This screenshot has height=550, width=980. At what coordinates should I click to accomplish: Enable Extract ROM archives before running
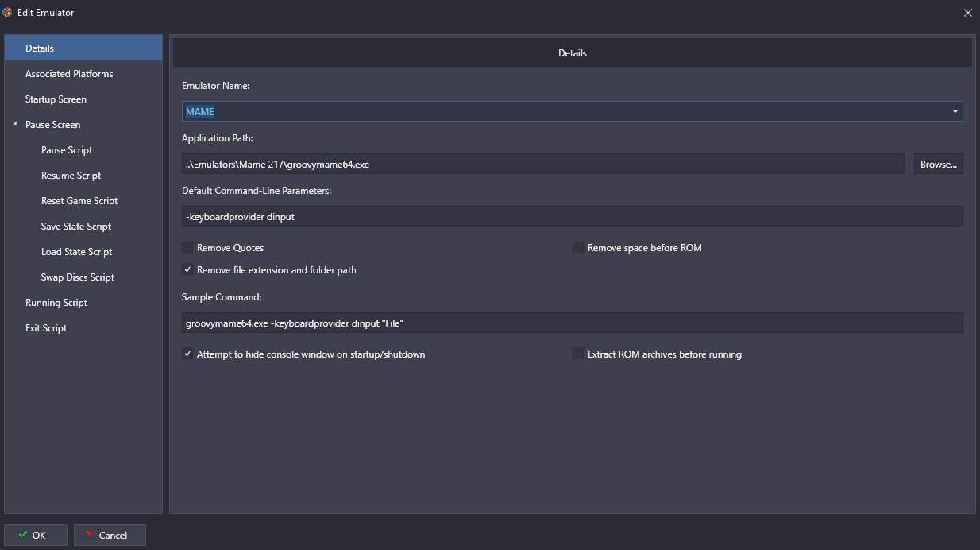click(578, 354)
